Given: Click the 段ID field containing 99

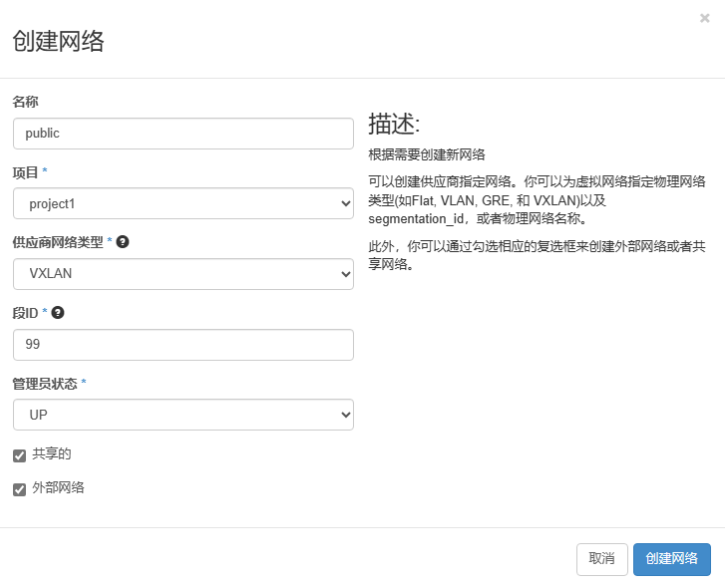Looking at the screenshot, I should click(x=183, y=345).
